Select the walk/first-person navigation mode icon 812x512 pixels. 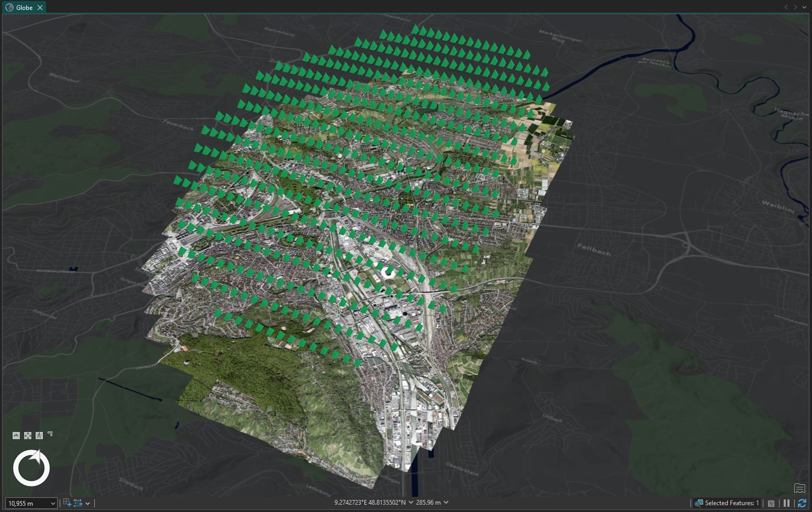(x=39, y=435)
